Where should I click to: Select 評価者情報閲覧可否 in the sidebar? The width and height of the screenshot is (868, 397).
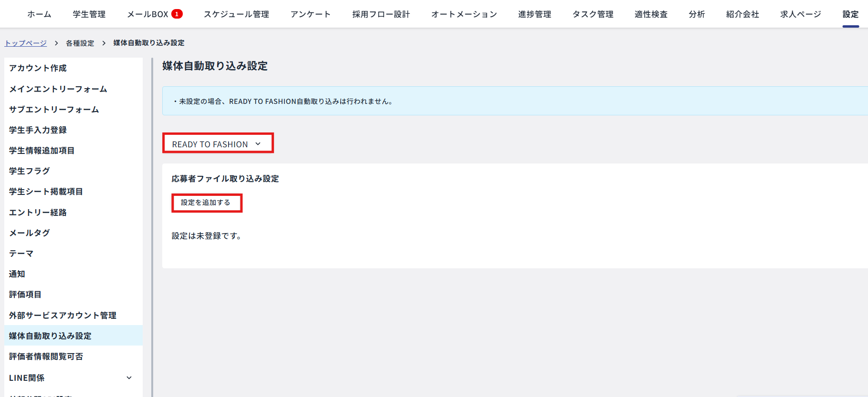(x=46, y=356)
